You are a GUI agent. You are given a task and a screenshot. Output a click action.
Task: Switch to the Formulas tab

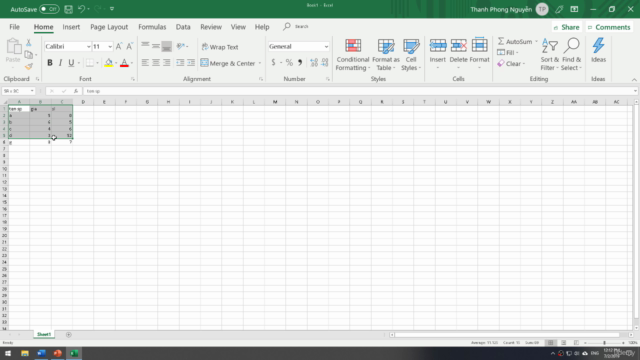coord(152,27)
